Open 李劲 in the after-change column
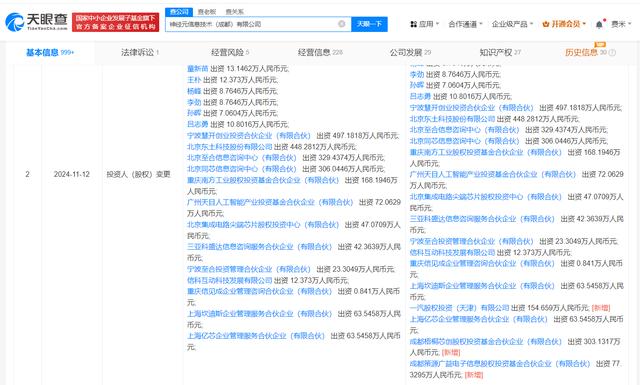This screenshot has height=385, width=640. point(417,74)
